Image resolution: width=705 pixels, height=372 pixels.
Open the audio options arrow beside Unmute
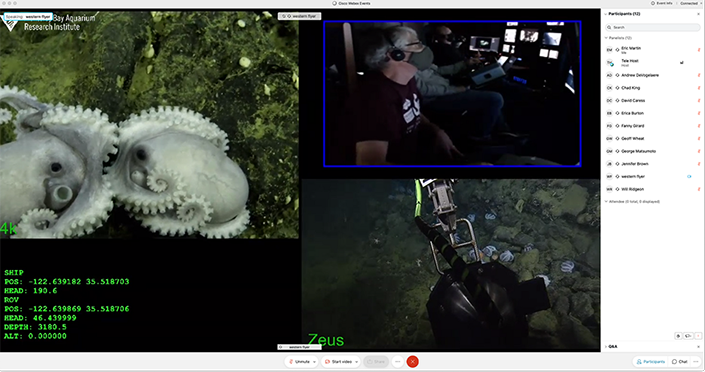(x=314, y=362)
